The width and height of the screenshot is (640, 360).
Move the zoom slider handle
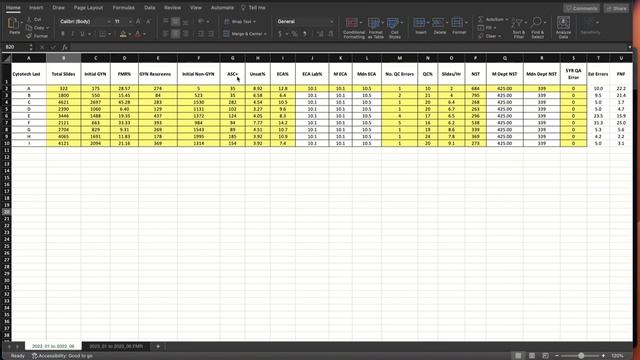(x=581, y=356)
